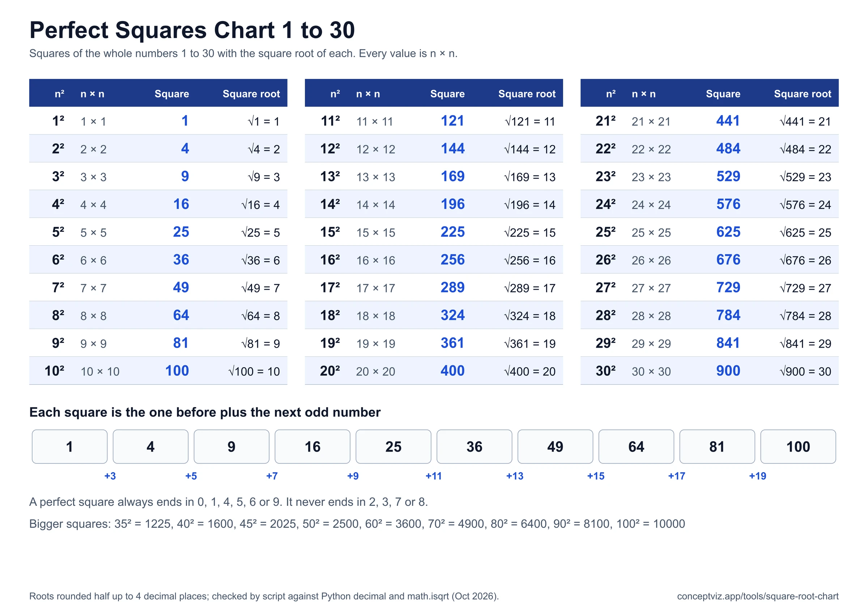Select the square value 841
The height and width of the screenshot is (614, 868).
click(728, 343)
